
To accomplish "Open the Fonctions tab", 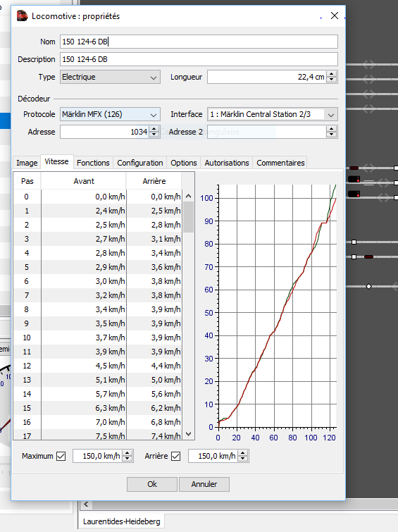I will point(93,163).
